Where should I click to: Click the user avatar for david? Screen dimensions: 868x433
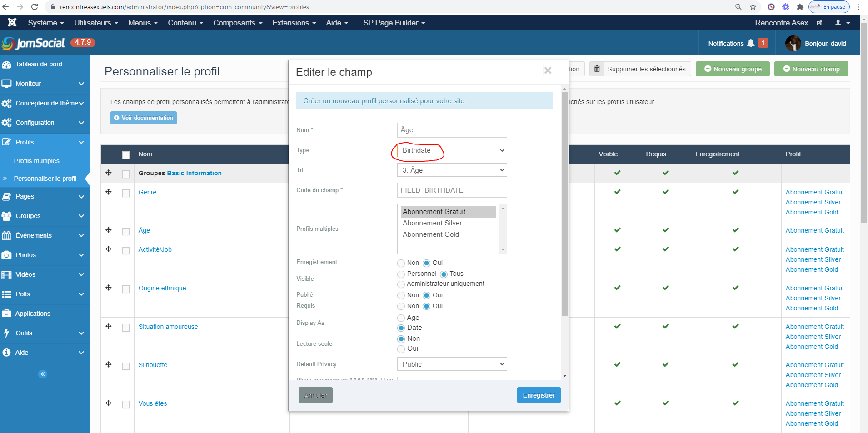[x=793, y=44]
